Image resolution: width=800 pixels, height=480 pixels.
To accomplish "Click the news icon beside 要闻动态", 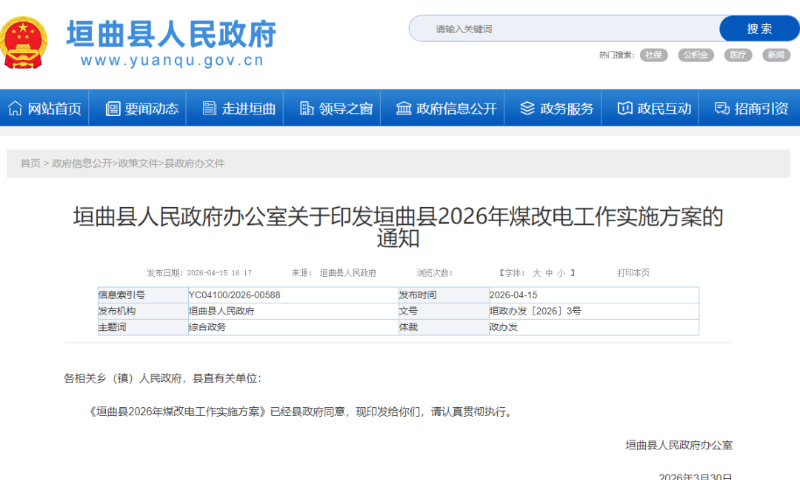I will [112, 108].
